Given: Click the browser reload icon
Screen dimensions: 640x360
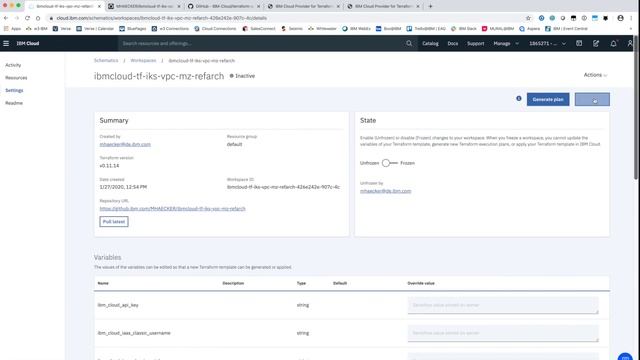Looking at the screenshot, I should [x=27, y=18].
